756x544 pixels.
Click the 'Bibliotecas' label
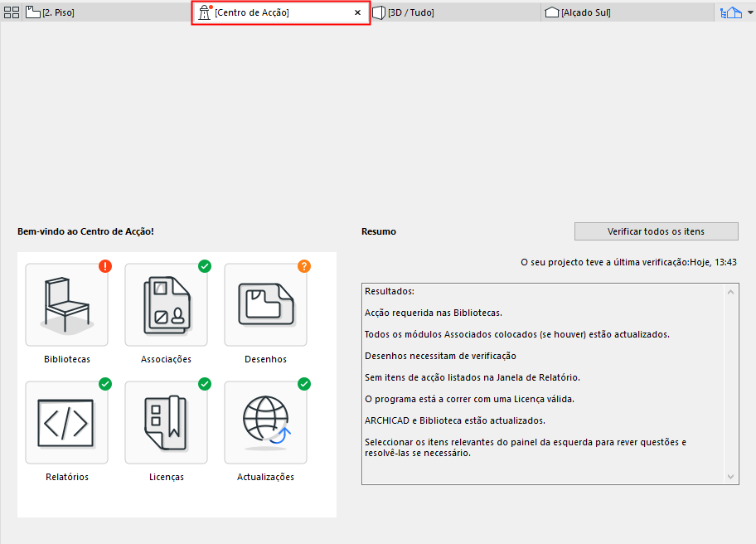pos(67,359)
